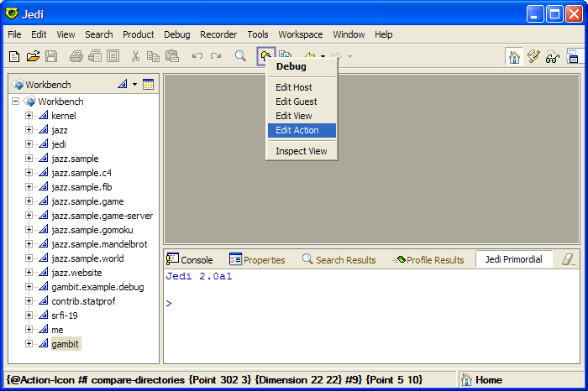
Task: Click the blue triangle icon in Workbench header
Action: 123,84
